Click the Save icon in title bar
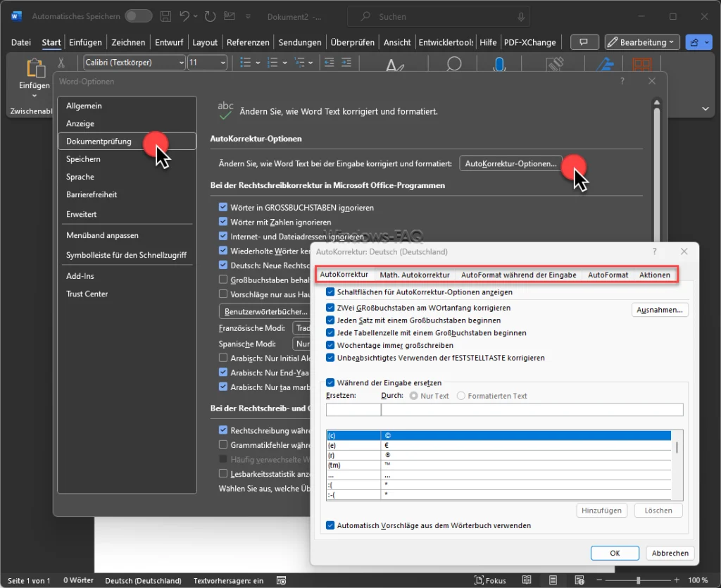The image size is (721, 588). [x=165, y=16]
